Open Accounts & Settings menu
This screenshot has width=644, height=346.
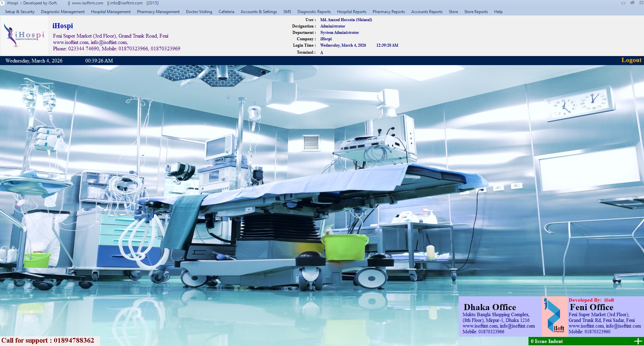pos(259,12)
